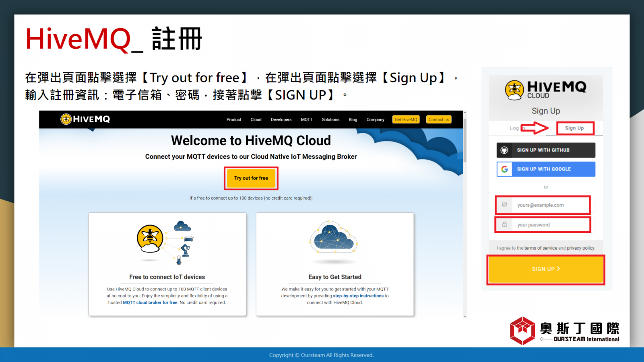Choose Sign up with GitHub

pos(546,150)
